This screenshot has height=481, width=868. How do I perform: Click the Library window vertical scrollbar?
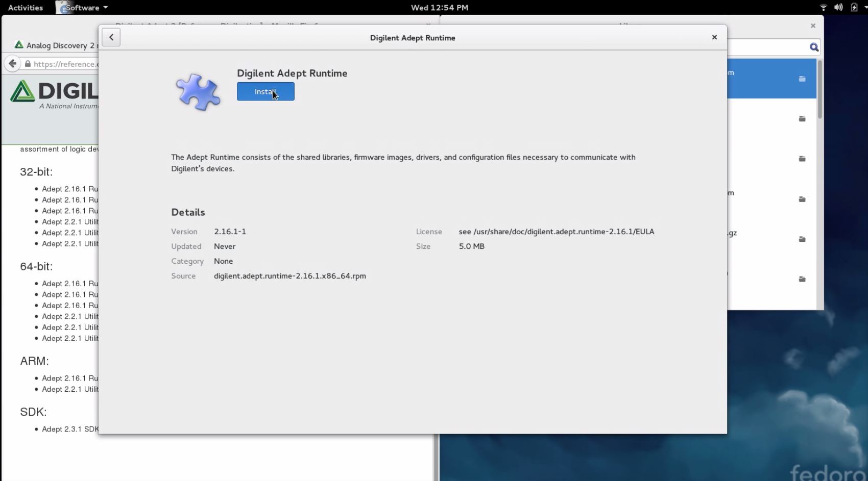click(820, 90)
